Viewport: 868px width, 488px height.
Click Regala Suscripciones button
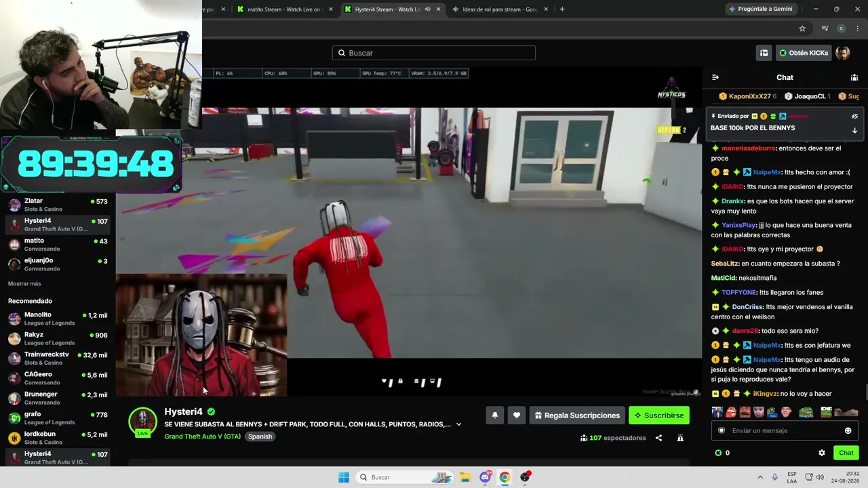tap(577, 415)
